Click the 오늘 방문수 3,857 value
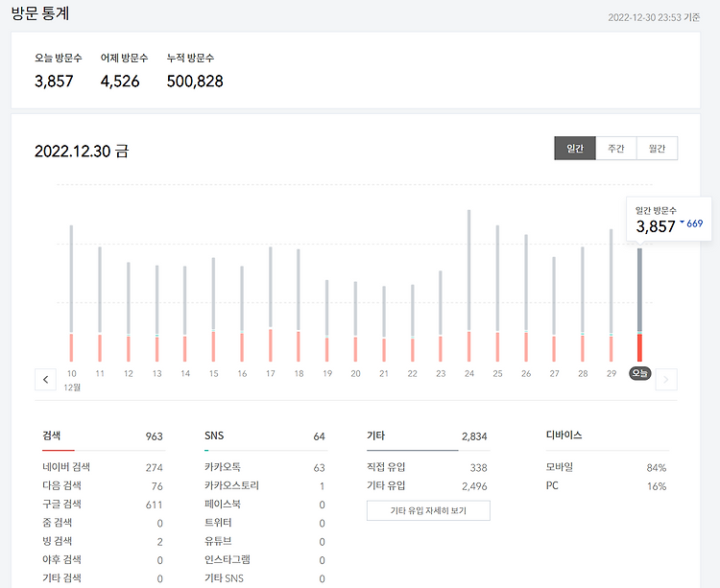Viewport: 720px width, 588px height. point(54,82)
